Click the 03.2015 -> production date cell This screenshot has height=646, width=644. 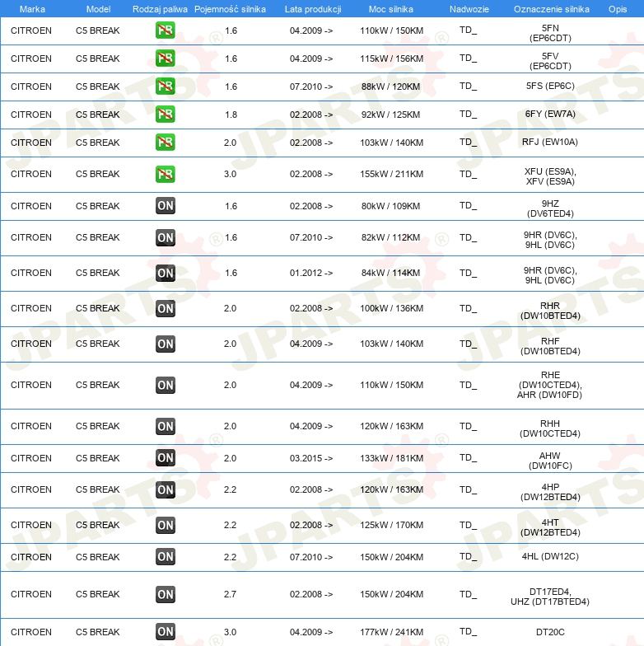311,458
